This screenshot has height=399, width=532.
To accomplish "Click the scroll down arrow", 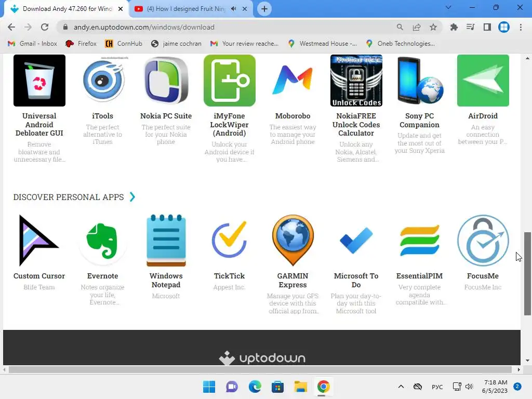I will coord(527,361).
